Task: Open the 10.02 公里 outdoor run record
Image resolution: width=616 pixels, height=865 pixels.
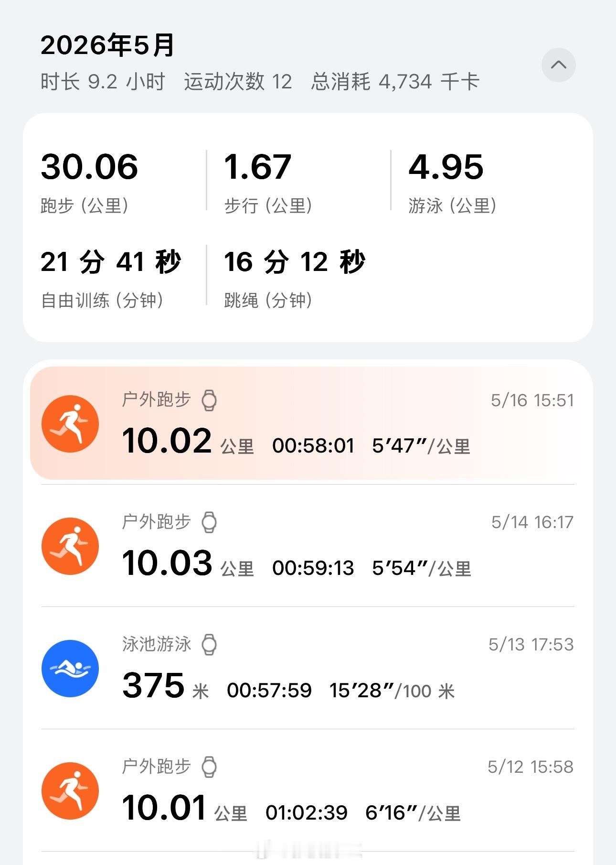Action: point(308,423)
